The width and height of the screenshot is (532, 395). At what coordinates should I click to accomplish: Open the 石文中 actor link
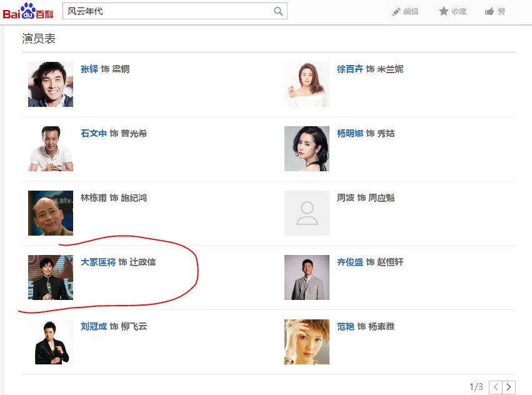[x=94, y=133]
